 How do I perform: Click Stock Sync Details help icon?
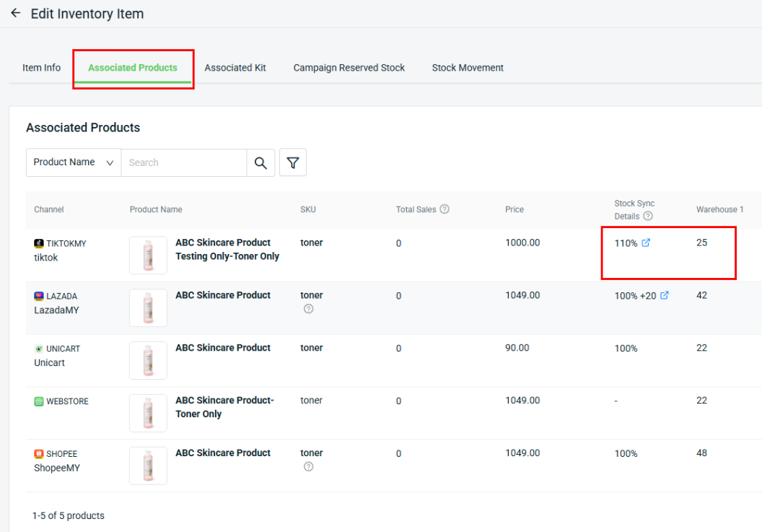pyautogui.click(x=648, y=216)
